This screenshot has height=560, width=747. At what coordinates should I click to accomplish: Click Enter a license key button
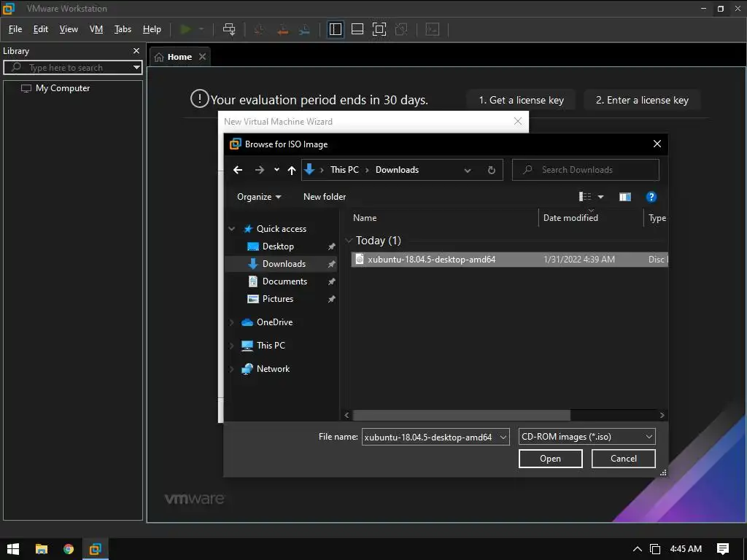click(642, 100)
